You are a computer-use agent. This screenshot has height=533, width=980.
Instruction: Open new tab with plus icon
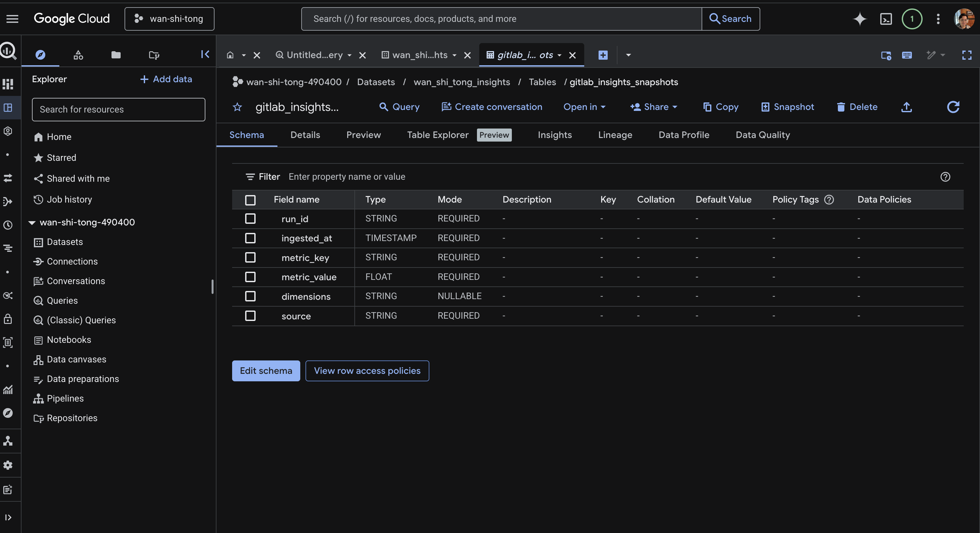click(x=603, y=55)
